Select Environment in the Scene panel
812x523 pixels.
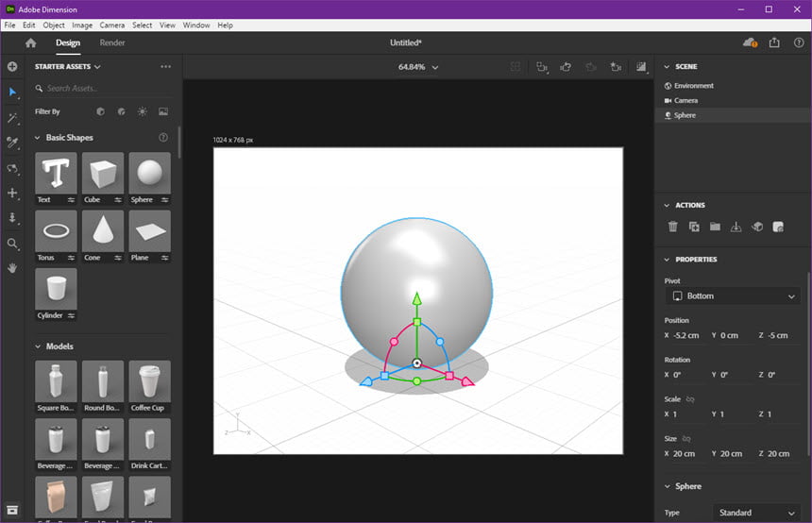[733, 86]
